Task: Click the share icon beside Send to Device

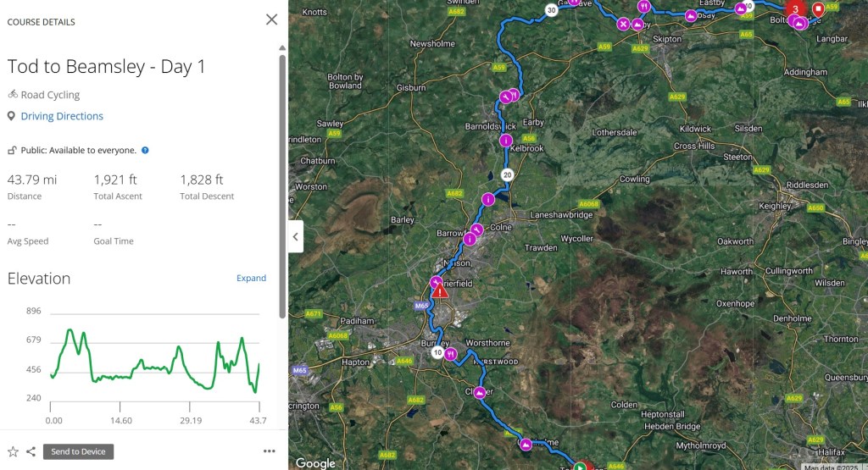Action: point(31,451)
